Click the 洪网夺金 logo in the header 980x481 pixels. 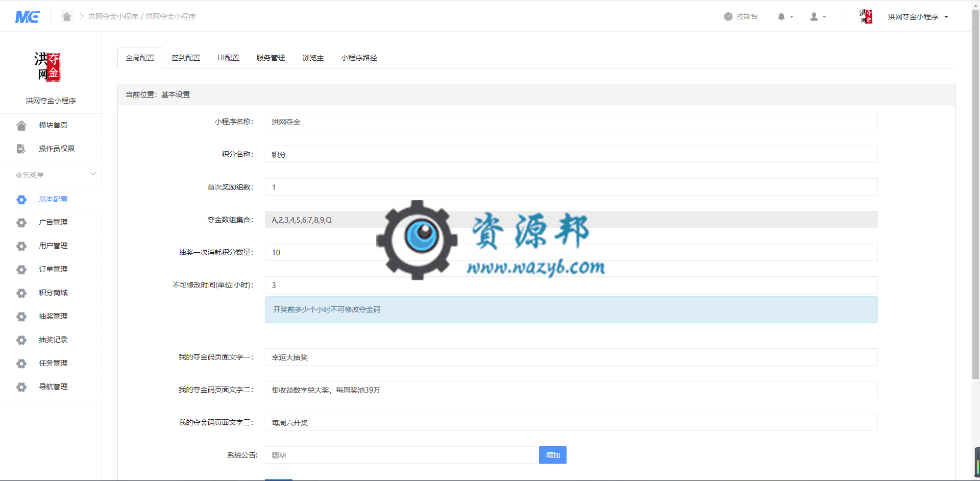(866, 16)
